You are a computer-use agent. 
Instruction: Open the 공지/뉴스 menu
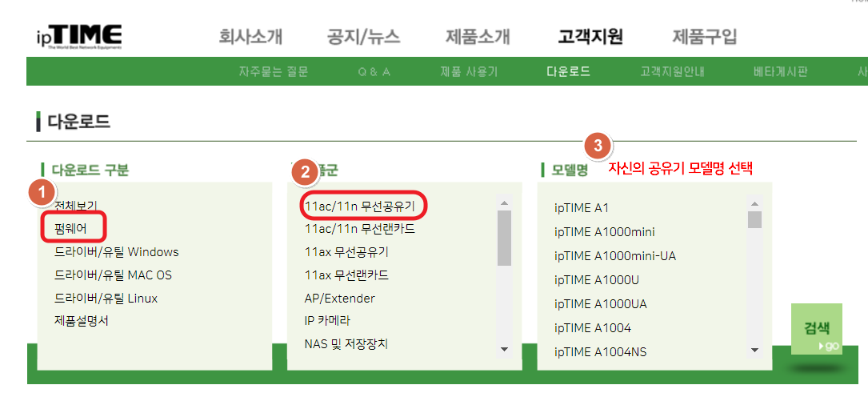click(x=364, y=37)
